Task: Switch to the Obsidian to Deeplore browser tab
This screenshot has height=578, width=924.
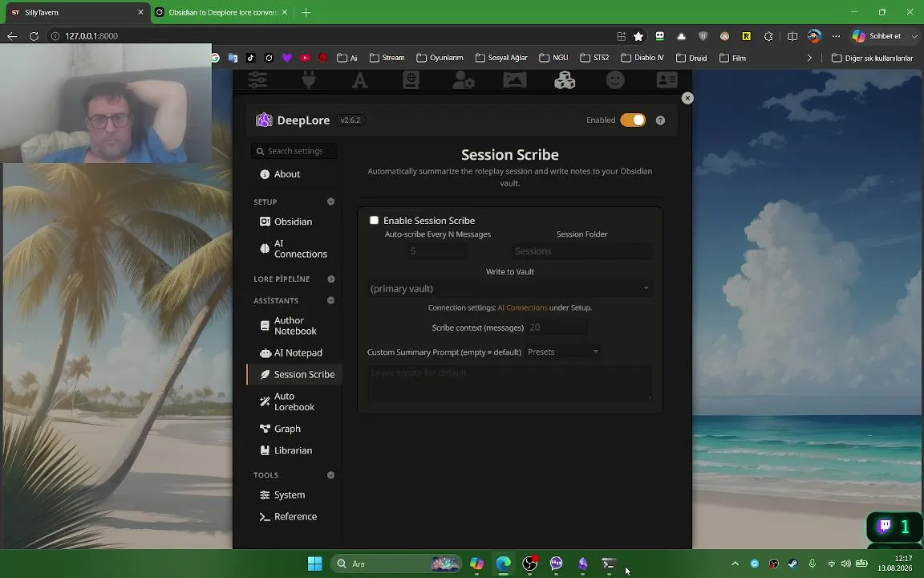Action: click(223, 12)
